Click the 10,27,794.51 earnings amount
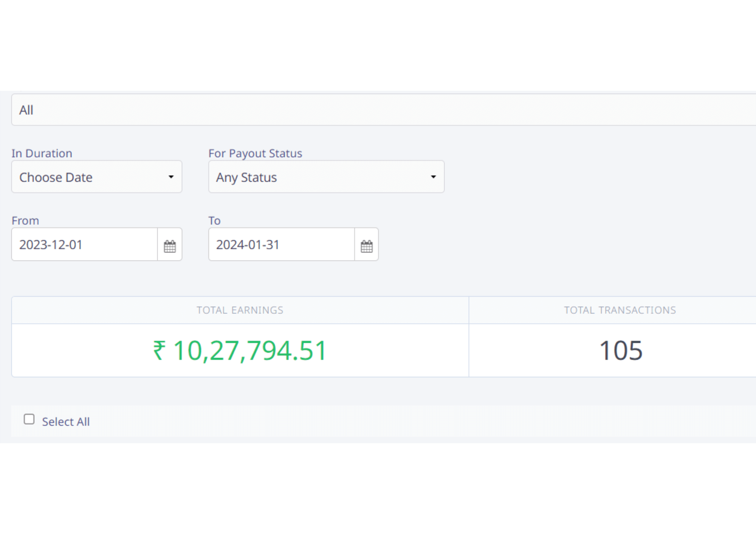The image size is (756, 534). tap(249, 350)
